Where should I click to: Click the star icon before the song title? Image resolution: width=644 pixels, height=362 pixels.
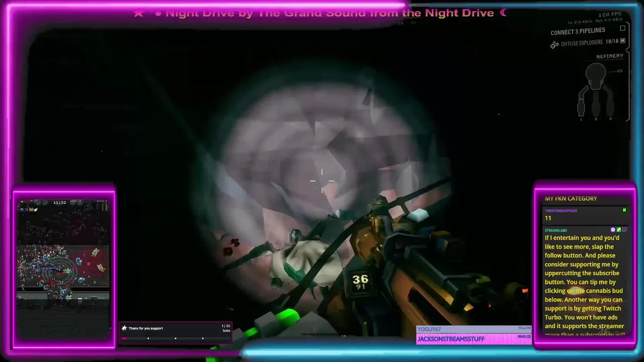coord(138,13)
